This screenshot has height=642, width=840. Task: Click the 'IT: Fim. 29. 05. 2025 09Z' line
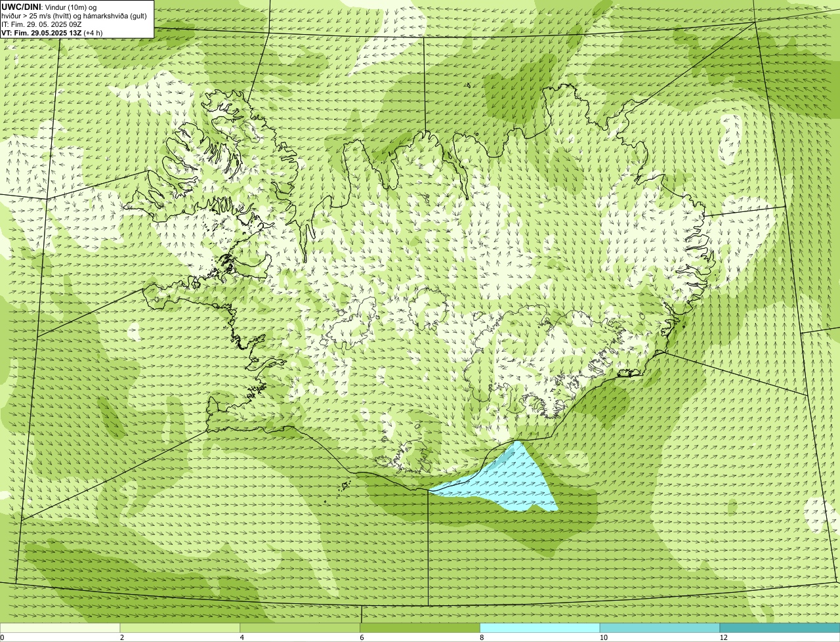point(42,24)
